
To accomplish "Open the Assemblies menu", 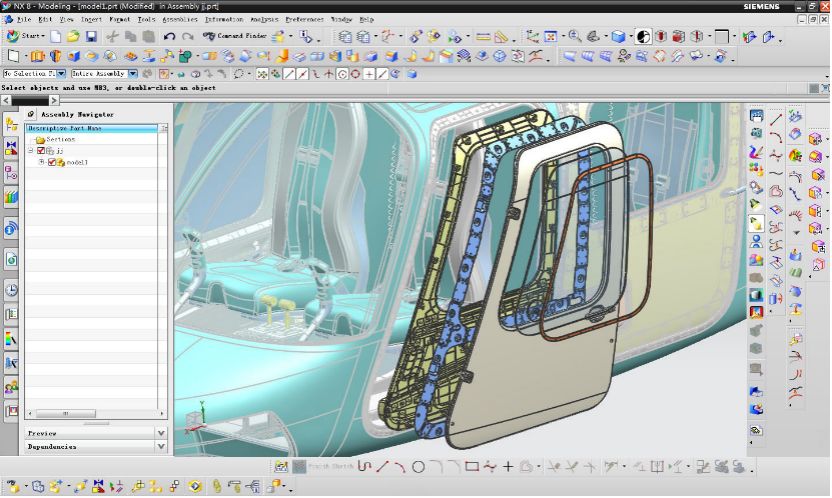I will (180, 19).
